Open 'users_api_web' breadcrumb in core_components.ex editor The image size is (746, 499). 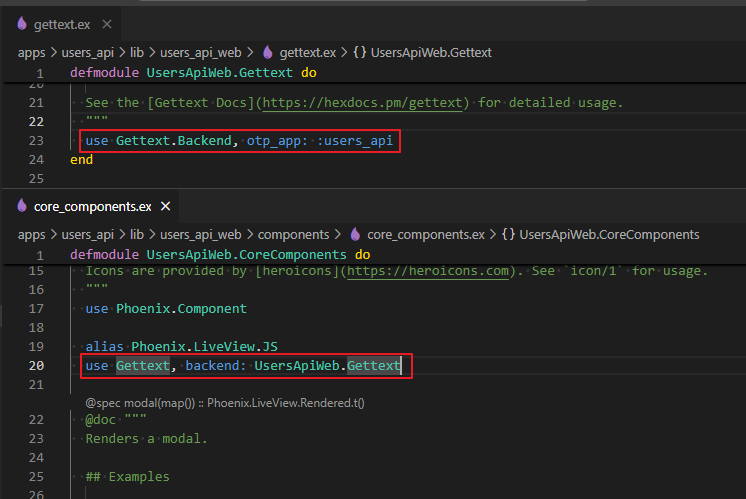[200, 235]
